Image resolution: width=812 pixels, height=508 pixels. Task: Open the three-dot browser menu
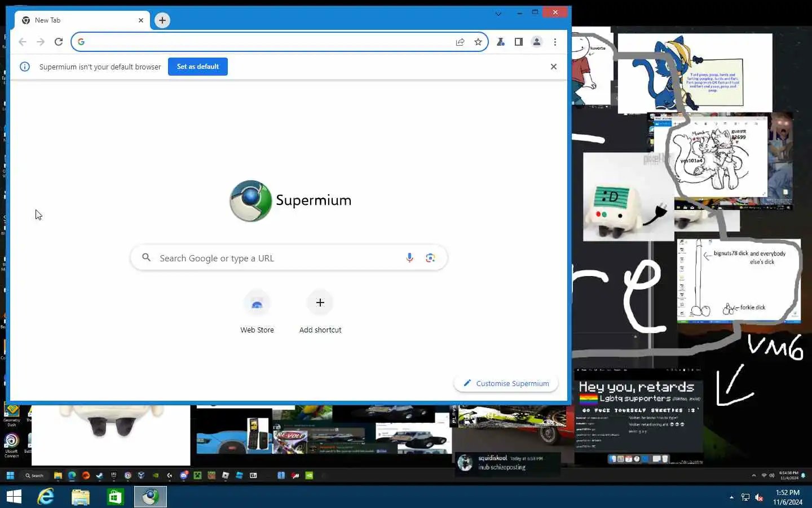(x=555, y=42)
